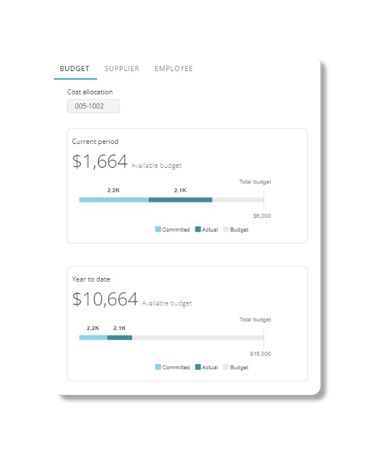Image resolution: width=379 pixels, height=449 pixels.
Task: Select committed 2.2K bar in Year to date
Action: coord(93,337)
